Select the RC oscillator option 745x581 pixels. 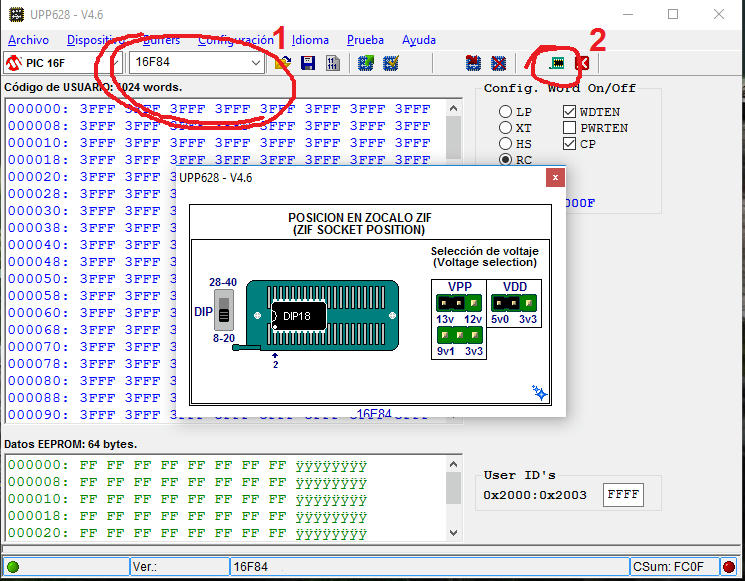[x=505, y=160]
